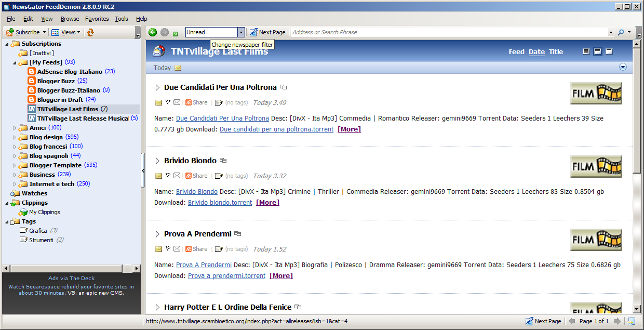Image resolution: width=644 pixels, height=330 pixels.
Task: Expand the Blog design folder
Action: pos(15,137)
